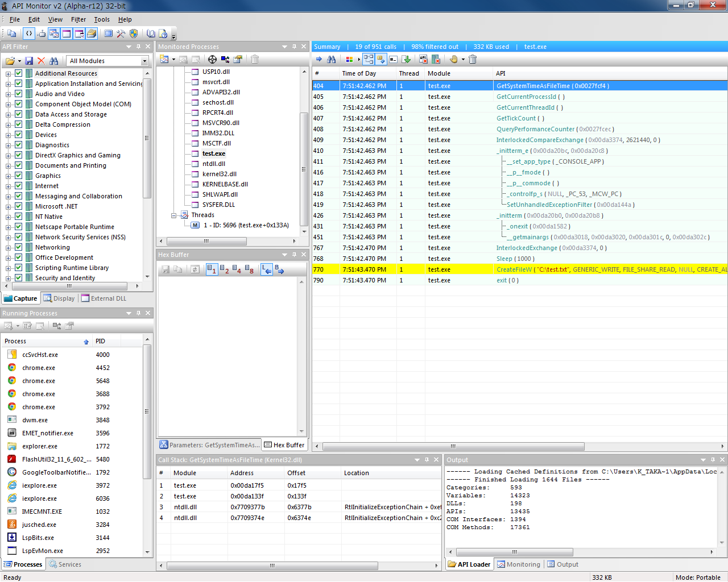Click the hammer-and-wrench options icon in main toolbar

point(121,34)
